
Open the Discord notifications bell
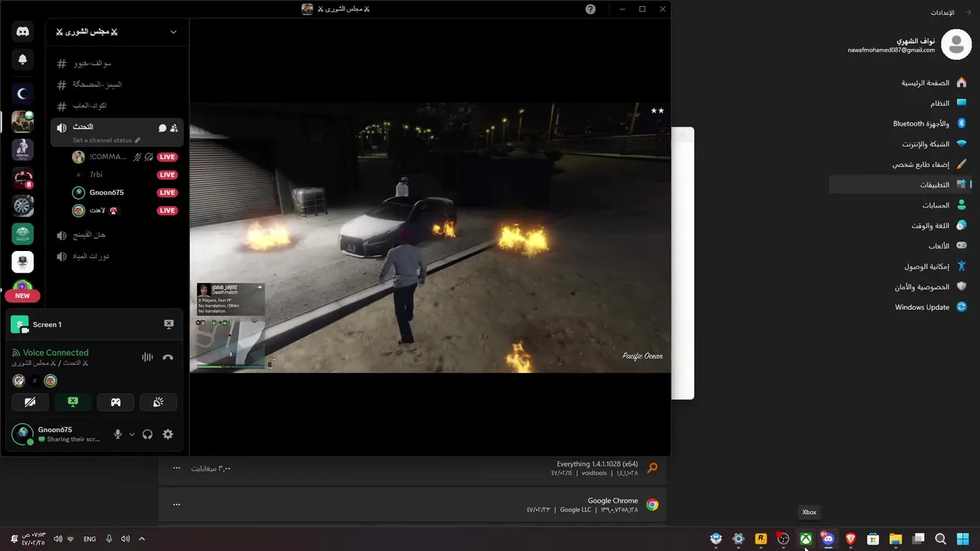point(22,59)
